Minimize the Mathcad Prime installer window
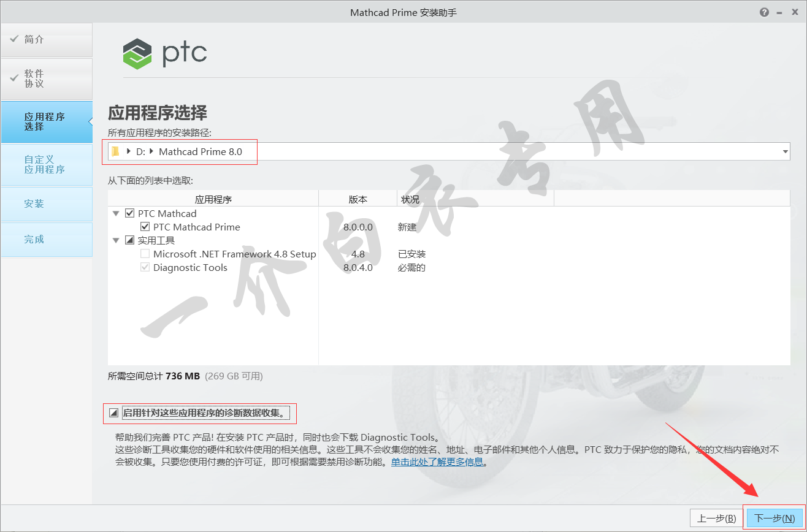Screen dimensions: 807x532 [779, 12]
